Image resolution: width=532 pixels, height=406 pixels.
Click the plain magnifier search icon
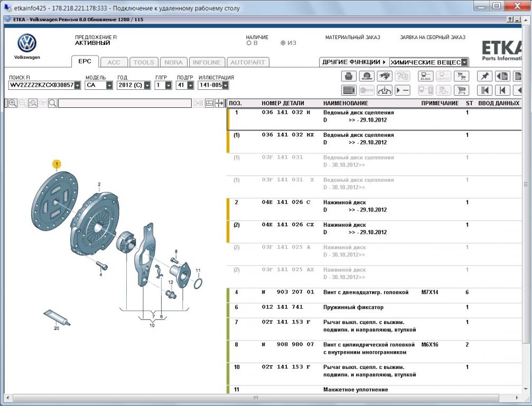tap(53, 103)
